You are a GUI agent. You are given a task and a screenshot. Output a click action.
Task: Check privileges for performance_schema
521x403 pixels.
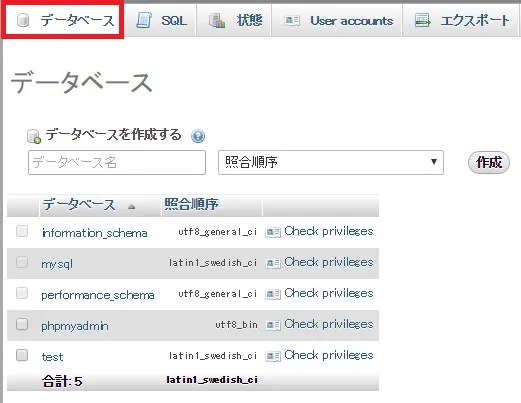click(329, 293)
